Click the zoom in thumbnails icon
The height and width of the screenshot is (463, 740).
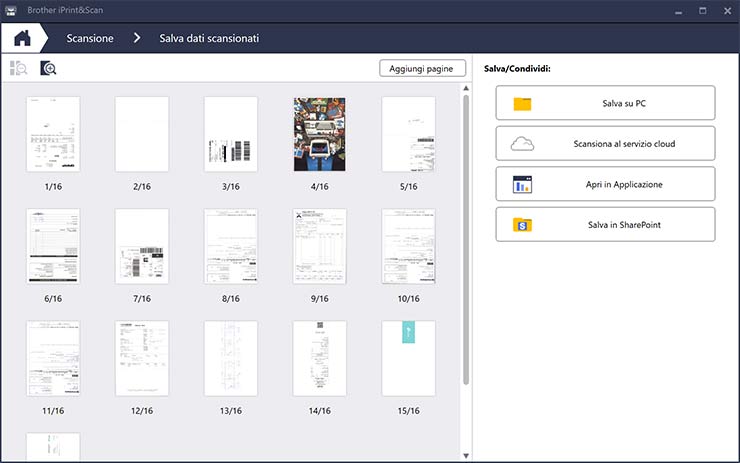click(x=48, y=68)
